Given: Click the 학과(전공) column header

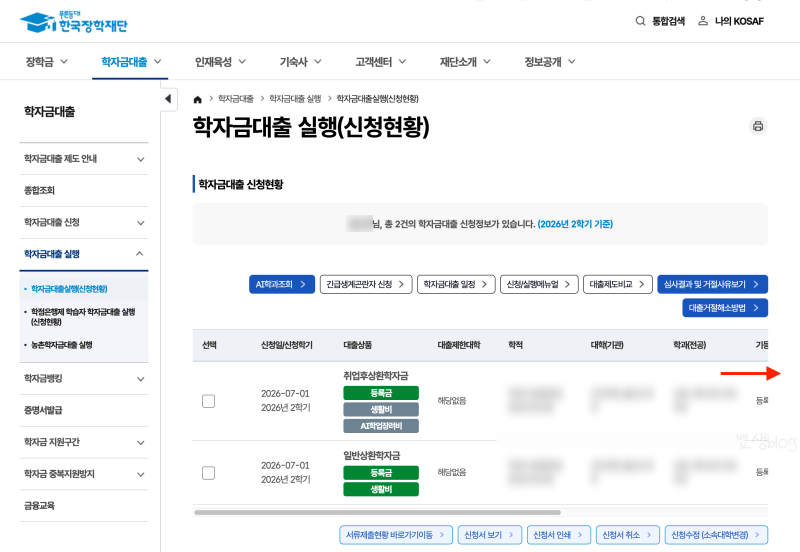Looking at the screenshot, I should 690,345.
